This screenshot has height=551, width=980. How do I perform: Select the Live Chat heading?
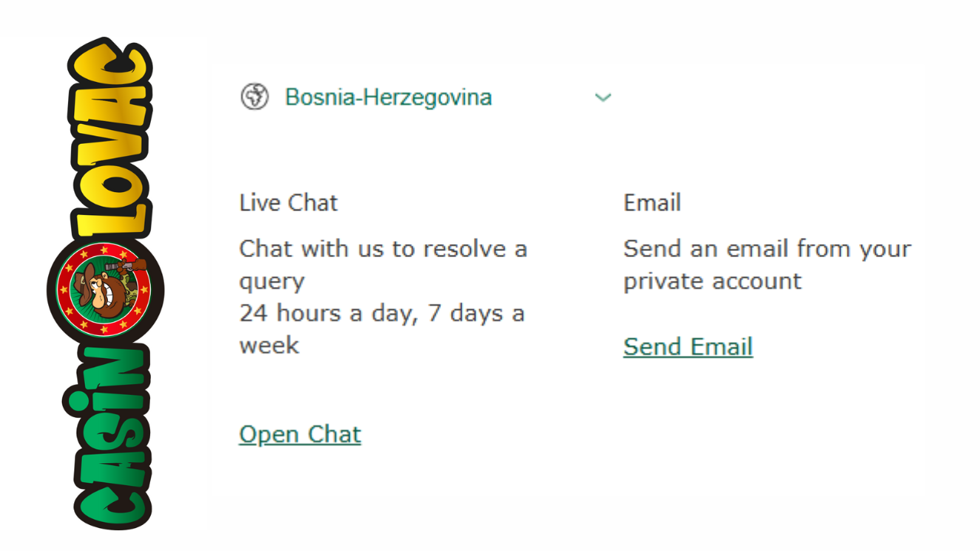coord(289,203)
